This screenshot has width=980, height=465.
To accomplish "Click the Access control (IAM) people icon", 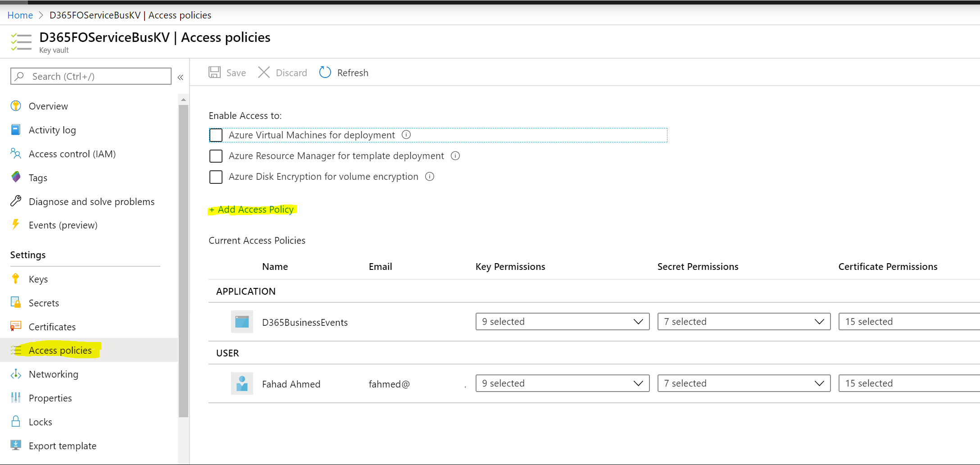I will [16, 154].
